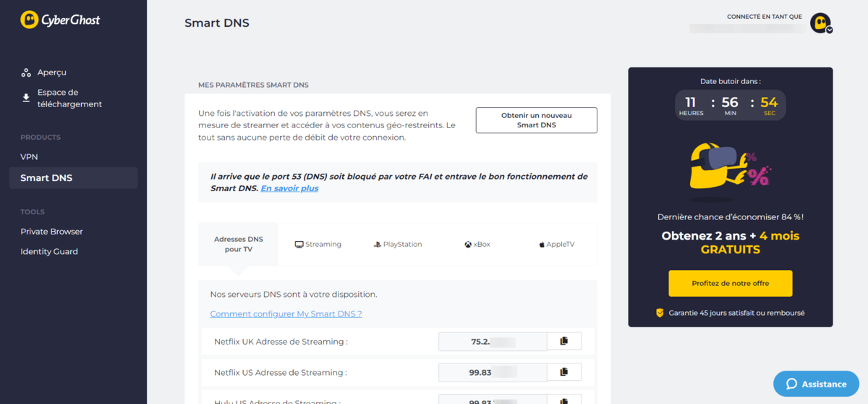The width and height of the screenshot is (868, 404).
Task: Open the VPN product page
Action: (29, 157)
